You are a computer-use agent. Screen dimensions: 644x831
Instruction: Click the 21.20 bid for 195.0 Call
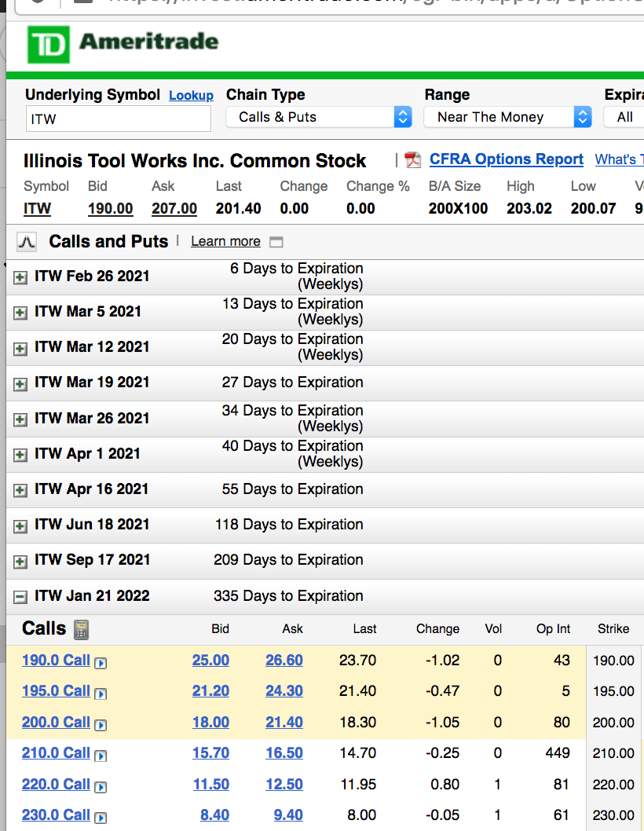point(210,691)
